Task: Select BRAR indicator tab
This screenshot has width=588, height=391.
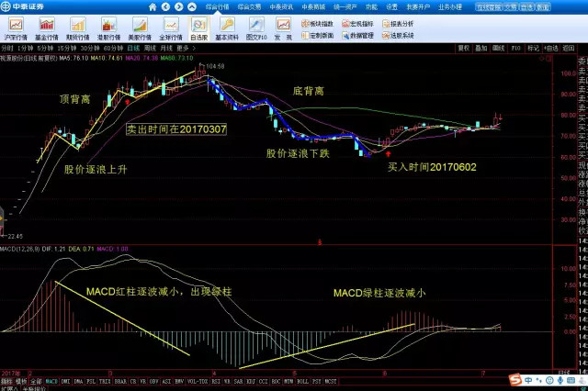Action: pos(120,381)
